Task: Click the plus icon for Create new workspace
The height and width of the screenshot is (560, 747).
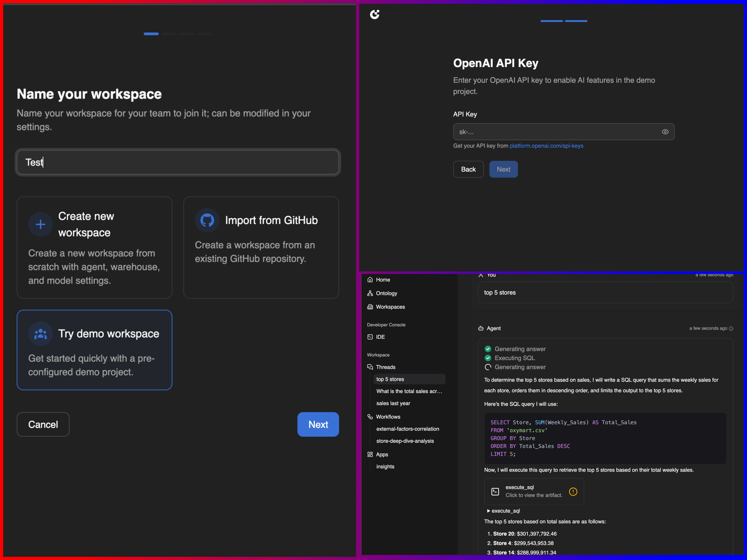Action: click(41, 225)
